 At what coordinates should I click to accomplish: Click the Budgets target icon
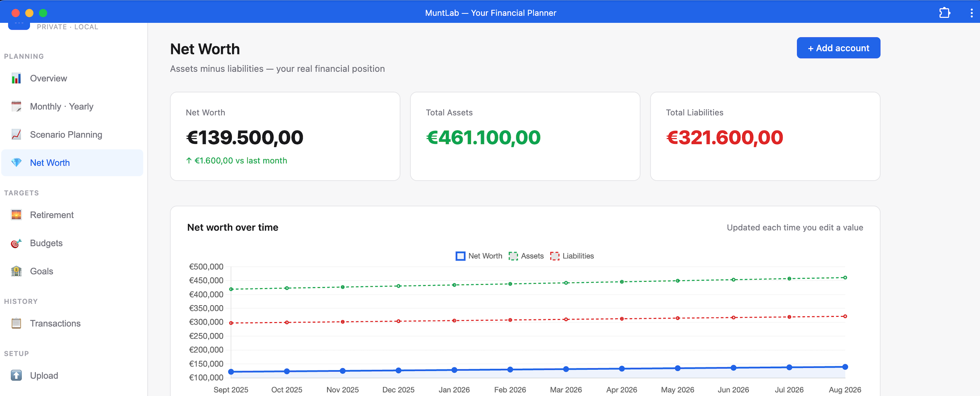click(16, 243)
